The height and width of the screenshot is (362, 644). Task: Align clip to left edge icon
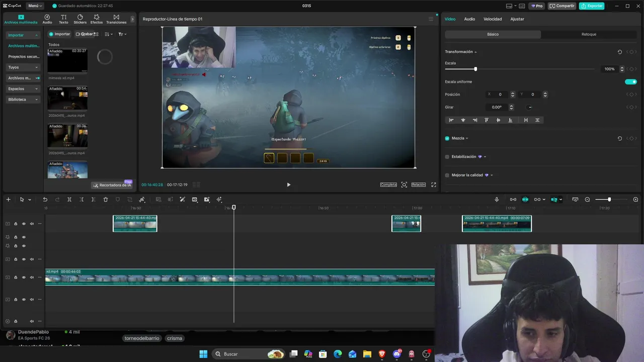point(451,120)
